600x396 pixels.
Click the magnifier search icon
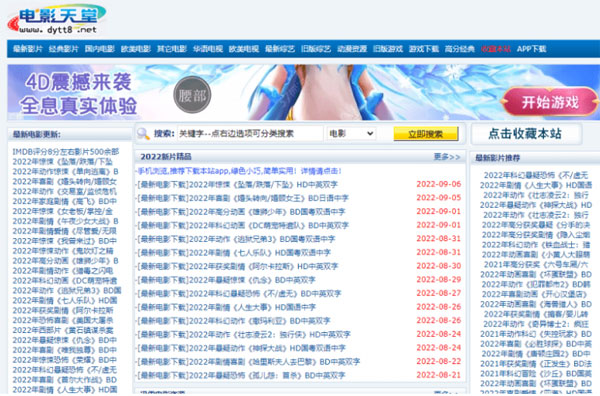coord(143,134)
